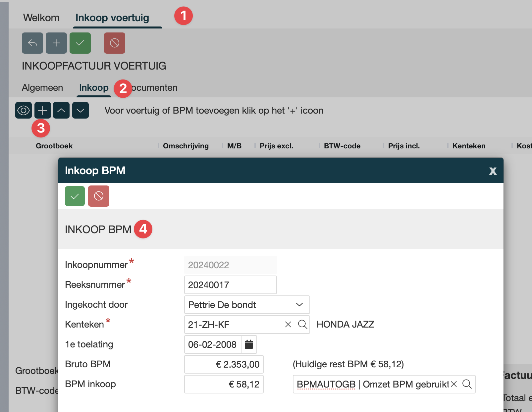Add vehicle or BPM line with plus icon
The width and height of the screenshot is (532, 412).
coord(43,110)
